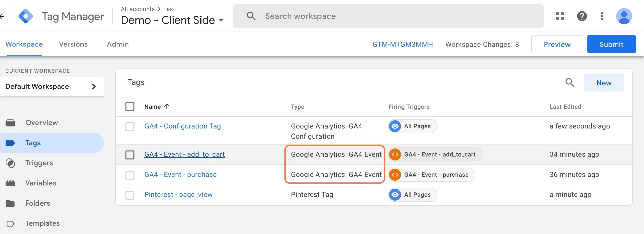Check the GA4 - Event - add_to_cart row box
This screenshot has height=234, width=644.
(x=130, y=155)
